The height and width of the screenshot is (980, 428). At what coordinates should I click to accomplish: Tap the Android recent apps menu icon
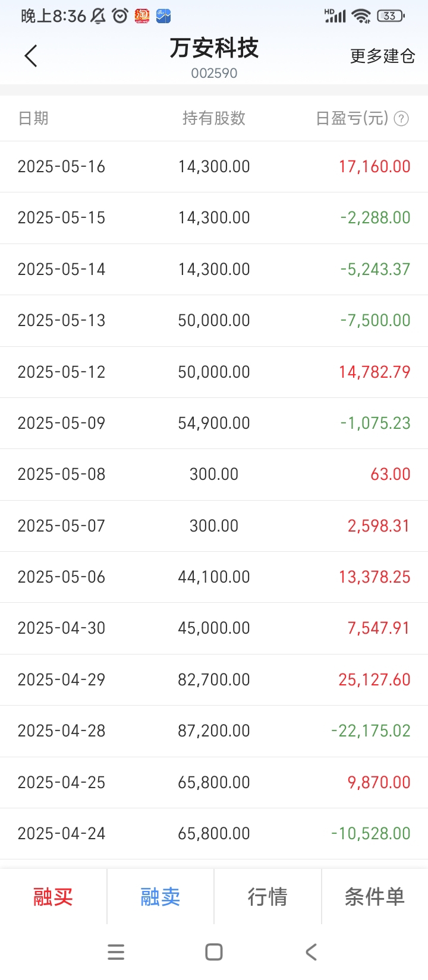tap(116, 952)
